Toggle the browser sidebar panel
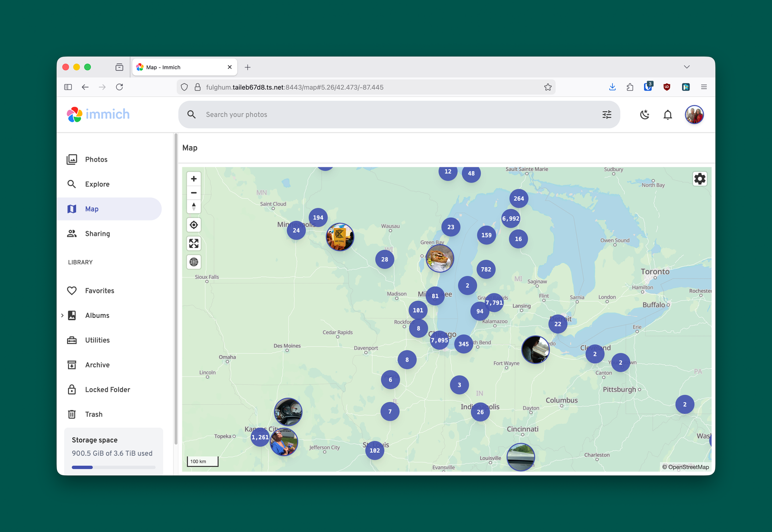Image resolution: width=772 pixels, height=532 pixels. 68,87
